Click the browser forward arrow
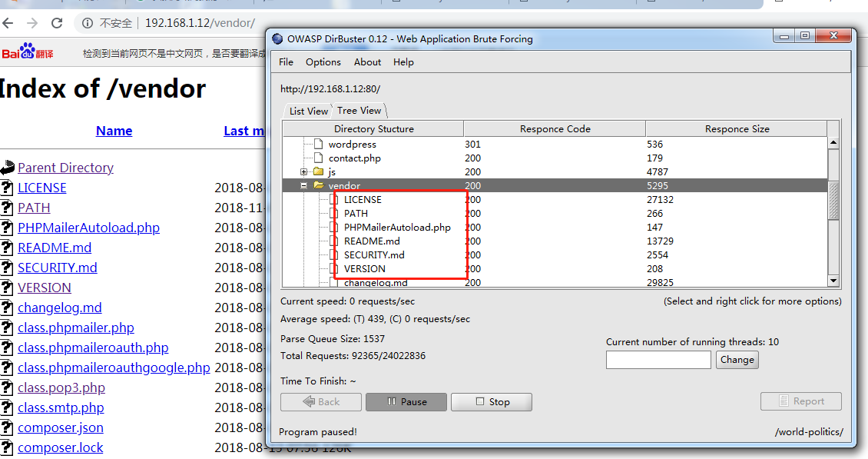 32,23
